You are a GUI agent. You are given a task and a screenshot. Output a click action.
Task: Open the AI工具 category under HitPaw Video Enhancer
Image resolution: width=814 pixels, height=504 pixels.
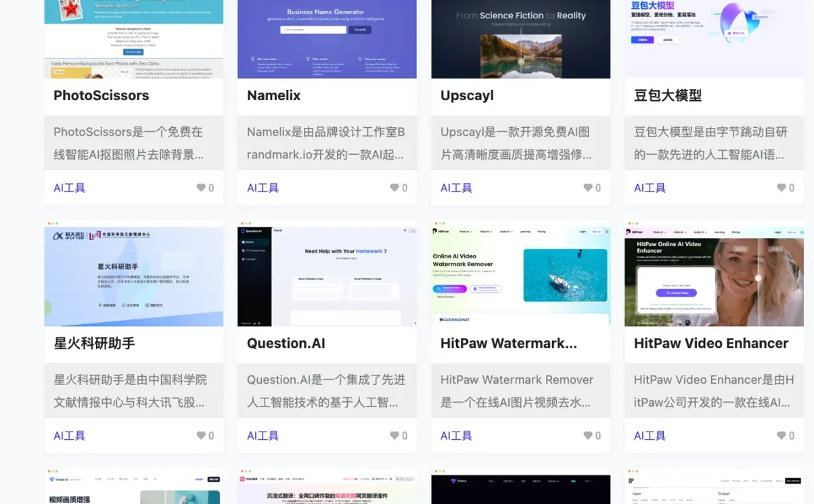point(649,435)
